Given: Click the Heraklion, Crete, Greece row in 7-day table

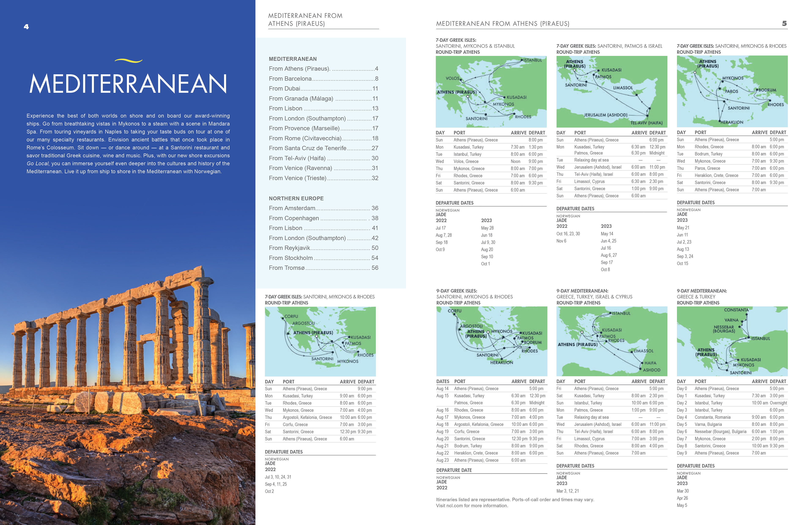Looking at the screenshot, I should pyautogui.click(x=732, y=176).
